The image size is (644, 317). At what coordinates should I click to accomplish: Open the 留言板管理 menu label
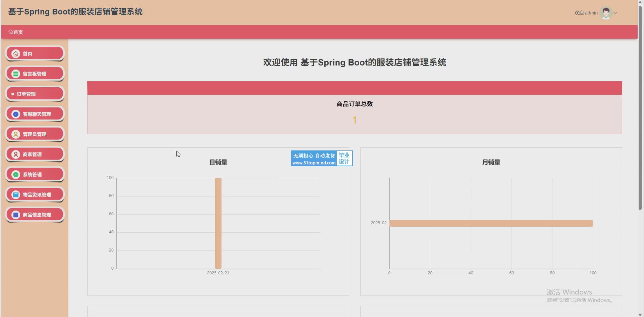tap(35, 74)
